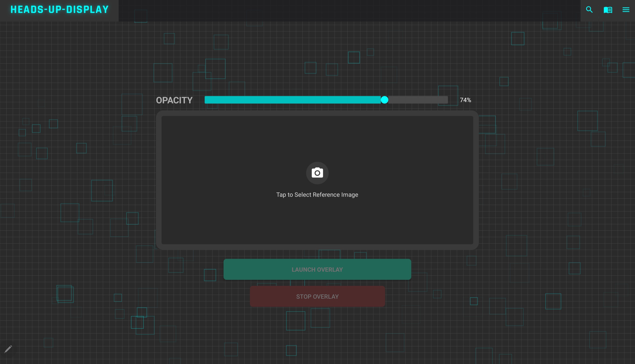This screenshot has width=635, height=364.
Task: Click empty space inside reference image panel
Action: coord(225,150)
